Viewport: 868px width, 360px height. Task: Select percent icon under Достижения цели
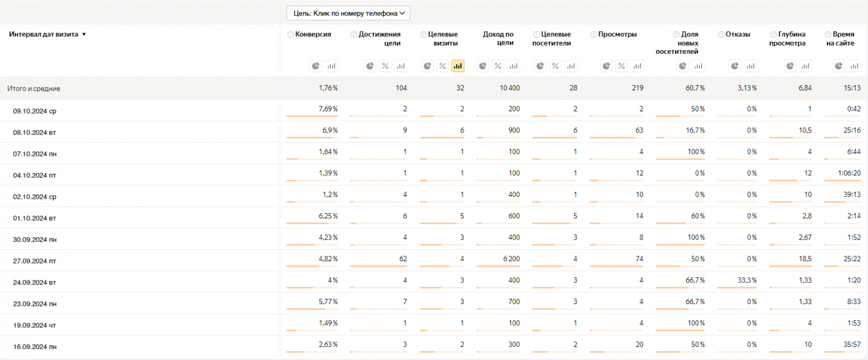click(385, 66)
